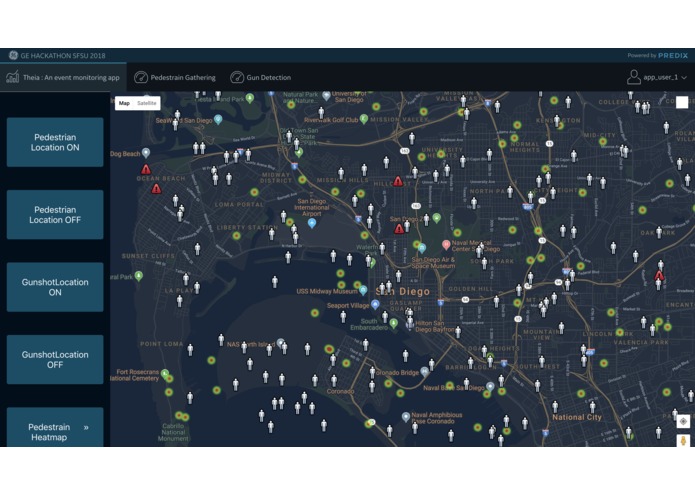Click the Riverwalk Golf Club pin
The height and width of the screenshot is (494, 695).
(364, 119)
